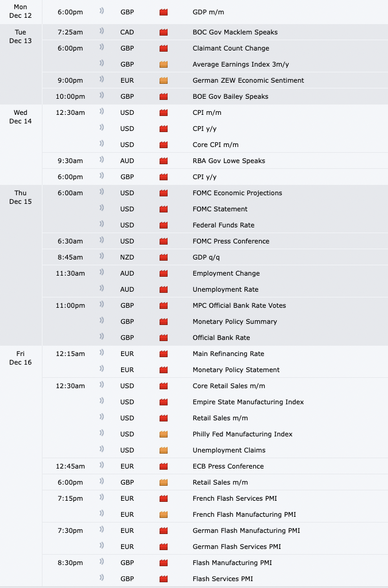Click the red impact icon for Federal Funds Rate
This screenshot has height=588, width=388.
pyautogui.click(x=164, y=225)
